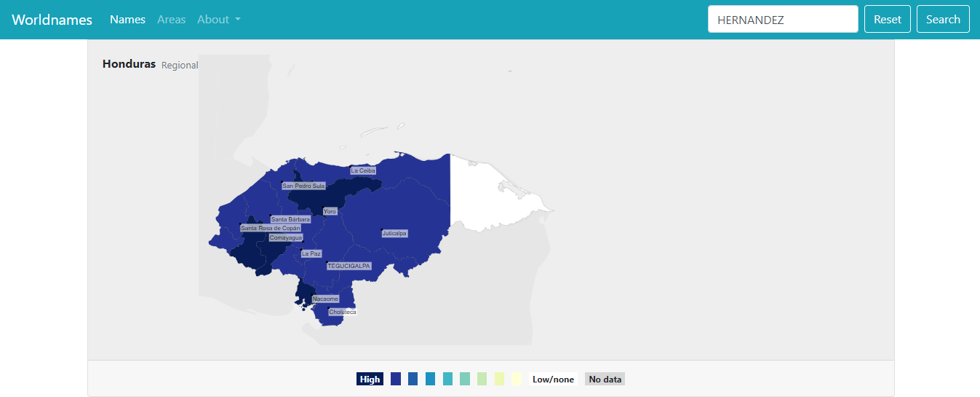This screenshot has height=397, width=980.
Task: Open the Names navigation tab
Action: pos(127,20)
